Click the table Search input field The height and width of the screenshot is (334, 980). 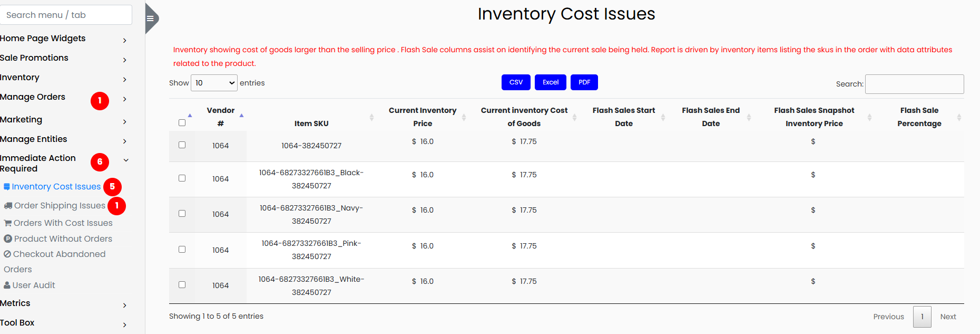(914, 84)
